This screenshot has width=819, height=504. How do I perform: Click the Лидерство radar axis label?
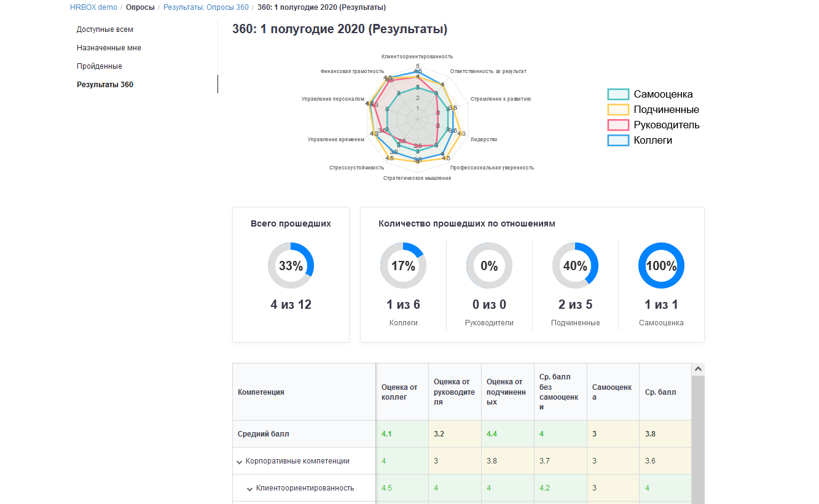click(x=484, y=139)
